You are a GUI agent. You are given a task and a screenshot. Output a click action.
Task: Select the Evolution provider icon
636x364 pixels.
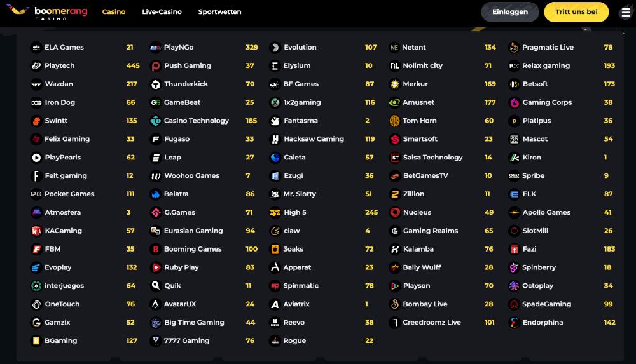275,48
